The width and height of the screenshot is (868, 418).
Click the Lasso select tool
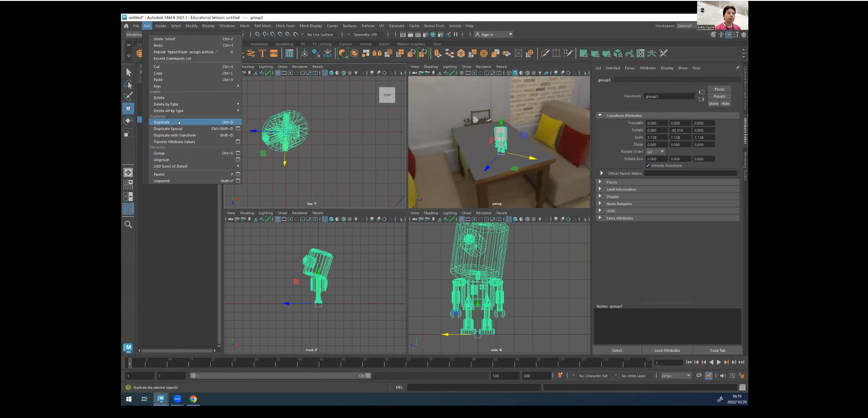(x=128, y=84)
